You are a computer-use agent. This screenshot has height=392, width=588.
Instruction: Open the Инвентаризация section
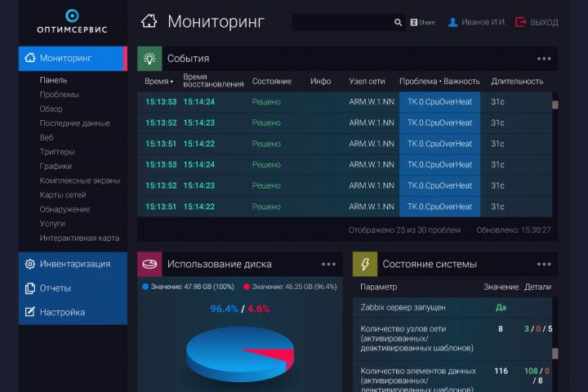[x=73, y=264]
